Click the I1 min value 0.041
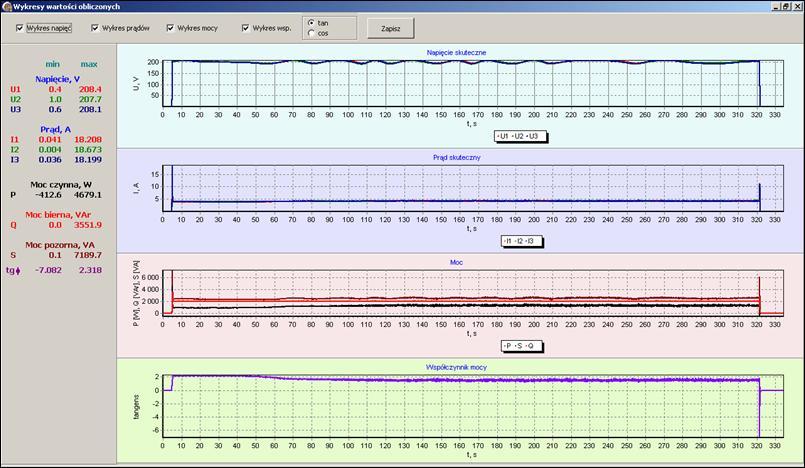805x468 pixels. click(50, 140)
